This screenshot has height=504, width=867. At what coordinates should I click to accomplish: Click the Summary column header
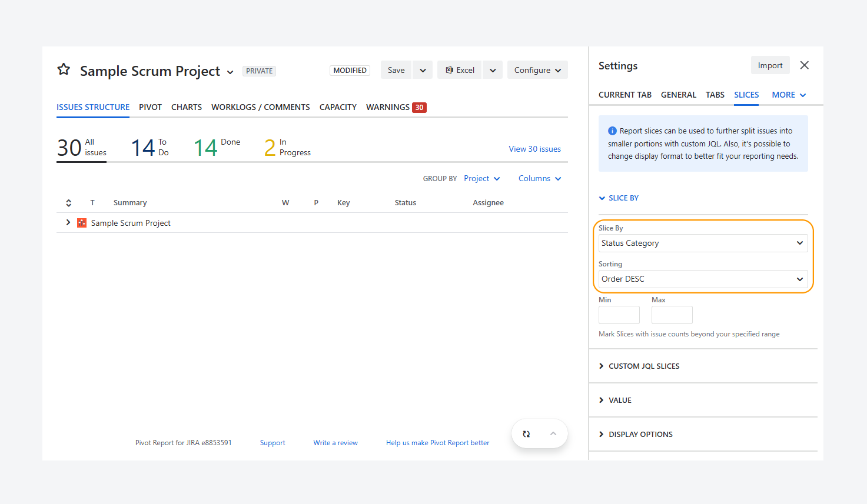tap(130, 203)
